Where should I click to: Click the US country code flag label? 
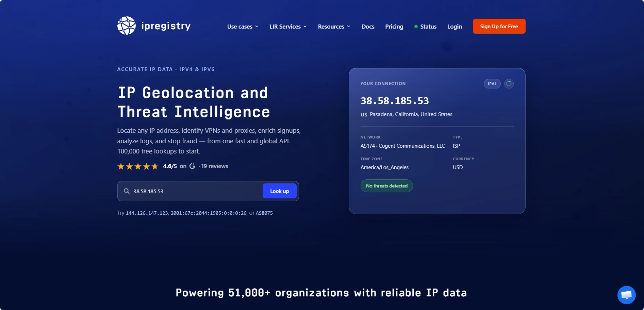click(x=364, y=115)
